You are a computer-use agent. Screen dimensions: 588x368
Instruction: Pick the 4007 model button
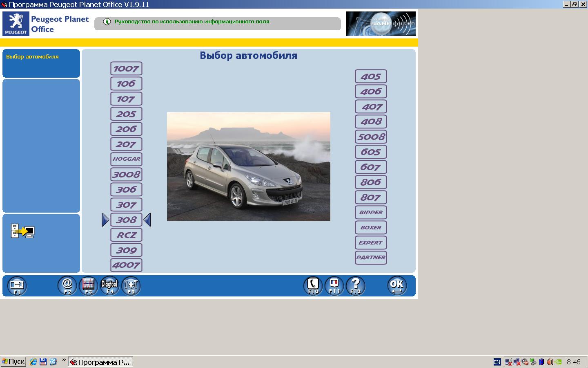pos(126,265)
